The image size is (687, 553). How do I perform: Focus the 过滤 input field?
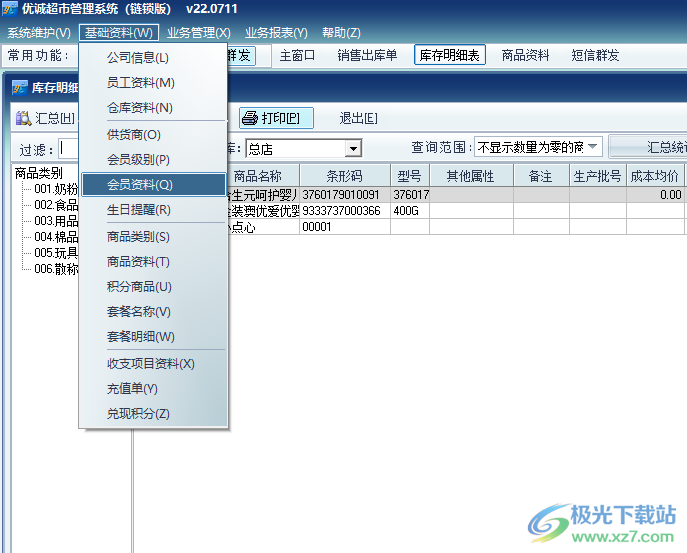(x=68, y=149)
